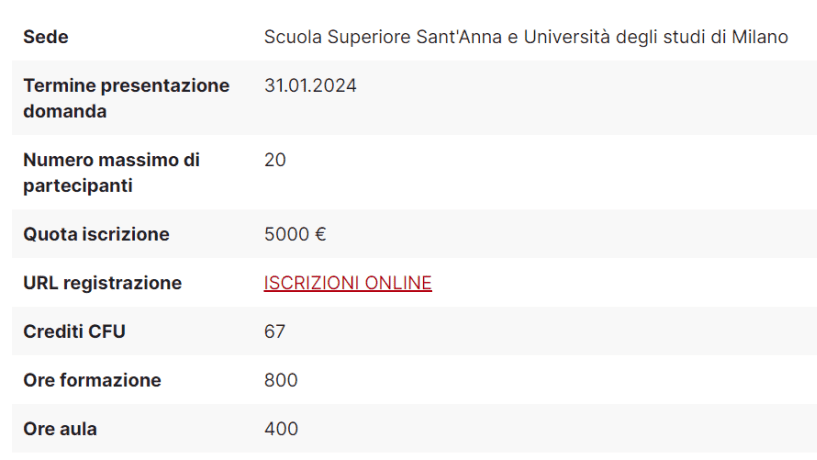
Task: Click the CFU credits value 67
Action: pyautogui.click(x=275, y=332)
